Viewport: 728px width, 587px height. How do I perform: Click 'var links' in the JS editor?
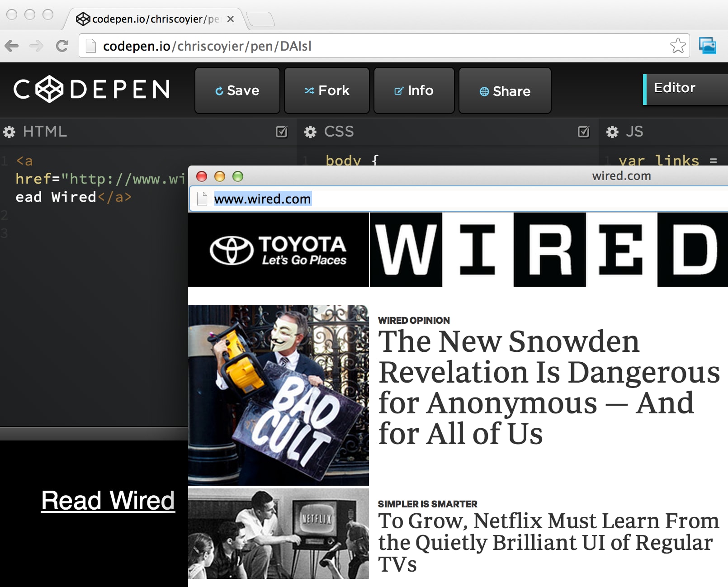[658, 160]
